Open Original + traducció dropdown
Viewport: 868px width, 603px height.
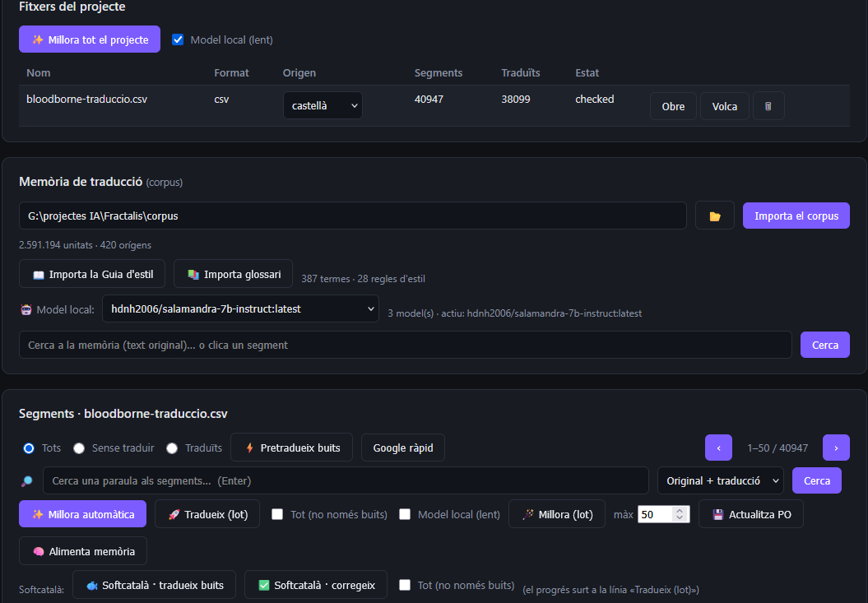point(721,480)
